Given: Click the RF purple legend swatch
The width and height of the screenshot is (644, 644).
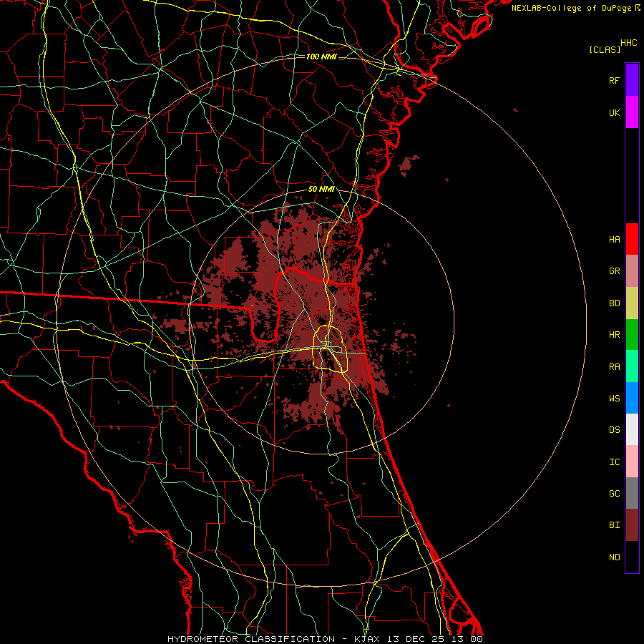Looking at the screenshot, I should click(x=632, y=80).
